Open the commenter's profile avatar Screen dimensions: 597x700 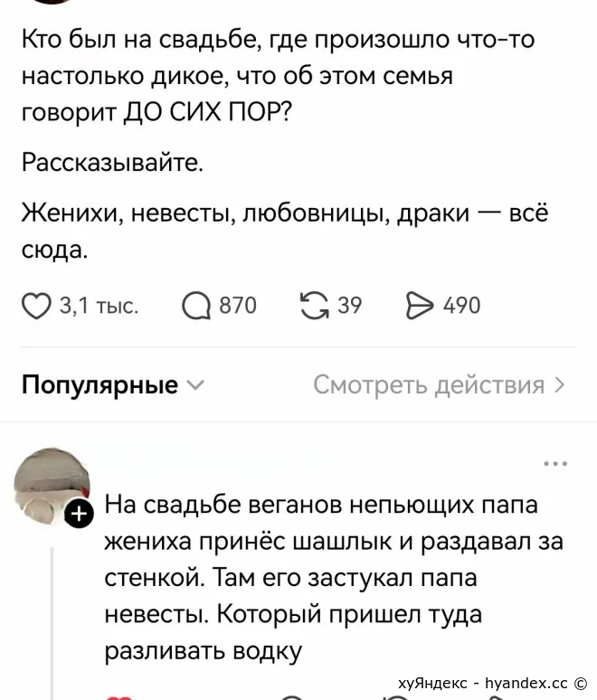pyautogui.click(x=52, y=486)
